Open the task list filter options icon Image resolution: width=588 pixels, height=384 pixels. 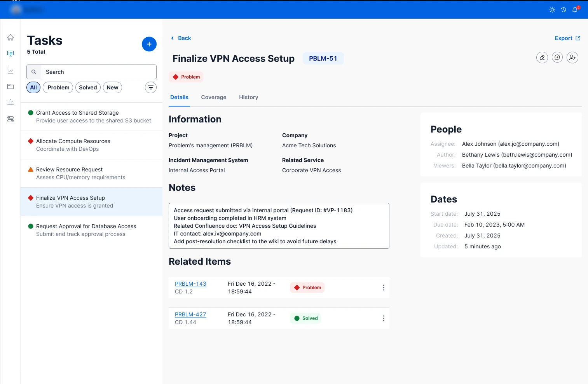tap(151, 87)
